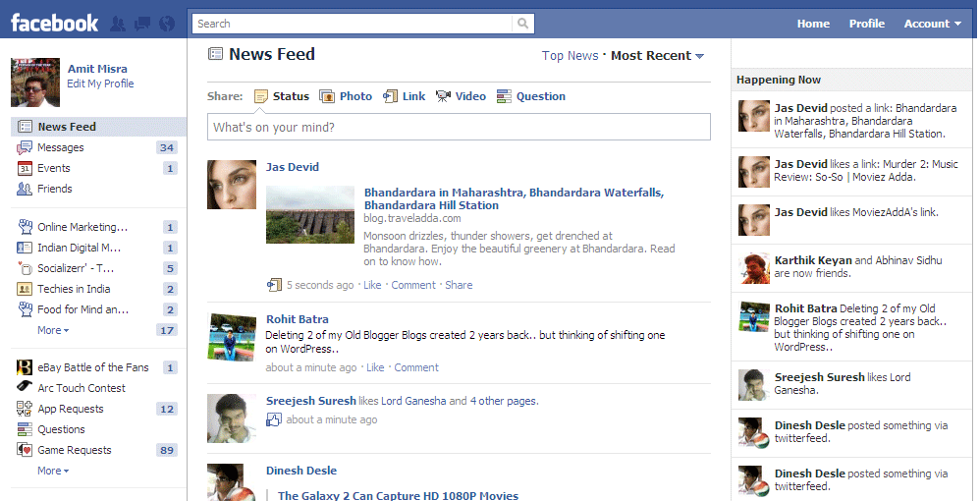Click the eBay Battle of the Fans icon
980x501 pixels.
pos(25,367)
